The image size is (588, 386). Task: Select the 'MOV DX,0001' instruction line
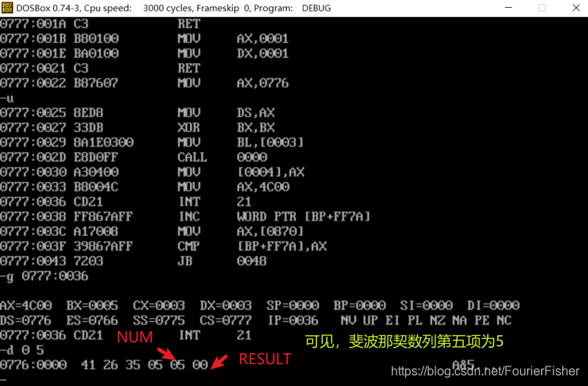tap(145, 53)
